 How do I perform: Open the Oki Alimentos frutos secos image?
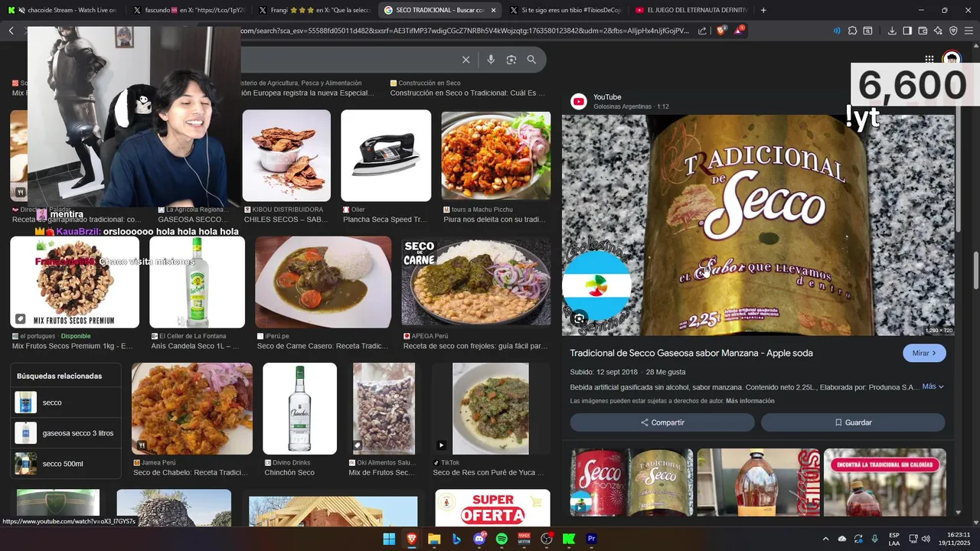[384, 409]
